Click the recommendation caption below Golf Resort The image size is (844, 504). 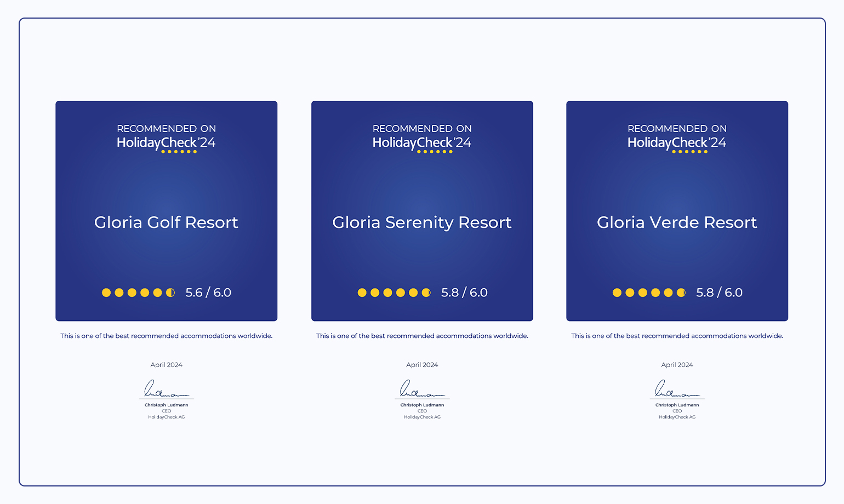click(166, 336)
